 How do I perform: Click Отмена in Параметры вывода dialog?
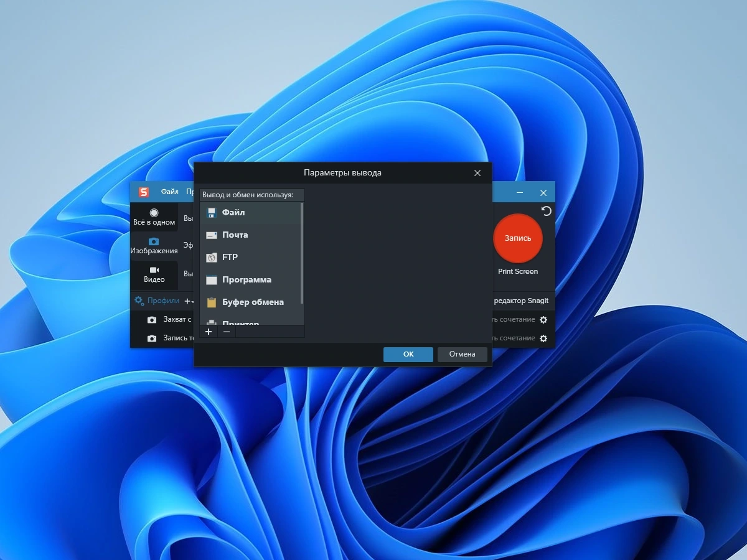463,354
